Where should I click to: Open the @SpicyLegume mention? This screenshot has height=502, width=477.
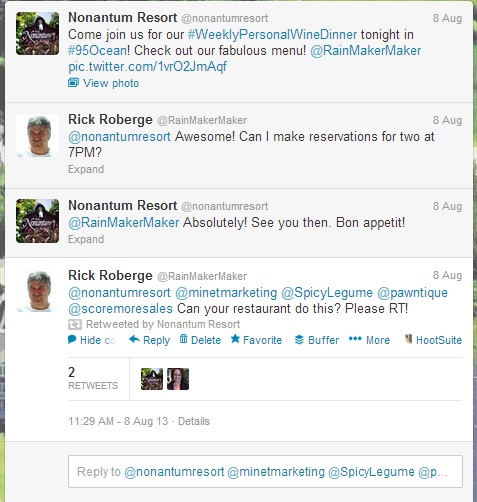tap(327, 293)
